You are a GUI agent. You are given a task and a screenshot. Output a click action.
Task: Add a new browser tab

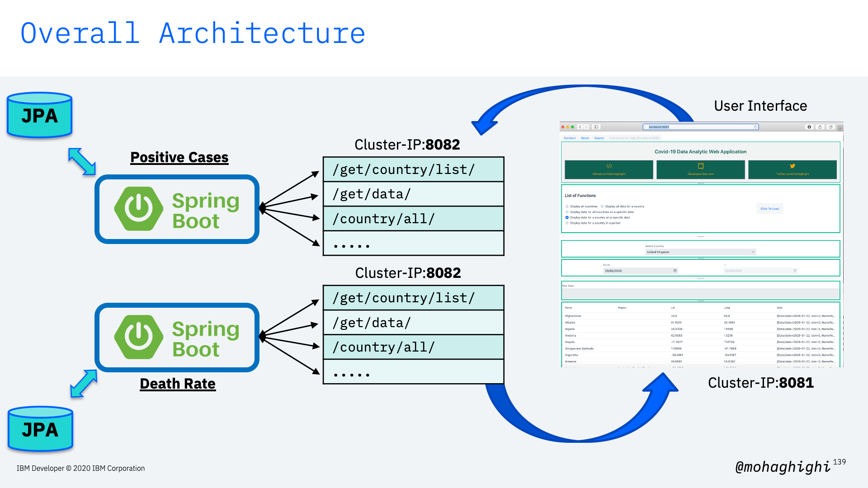point(840,128)
